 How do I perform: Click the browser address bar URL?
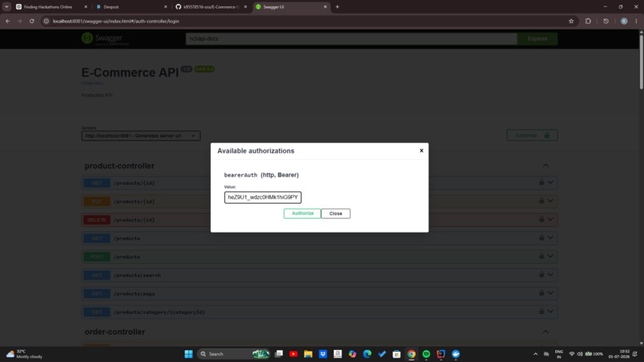(116, 21)
